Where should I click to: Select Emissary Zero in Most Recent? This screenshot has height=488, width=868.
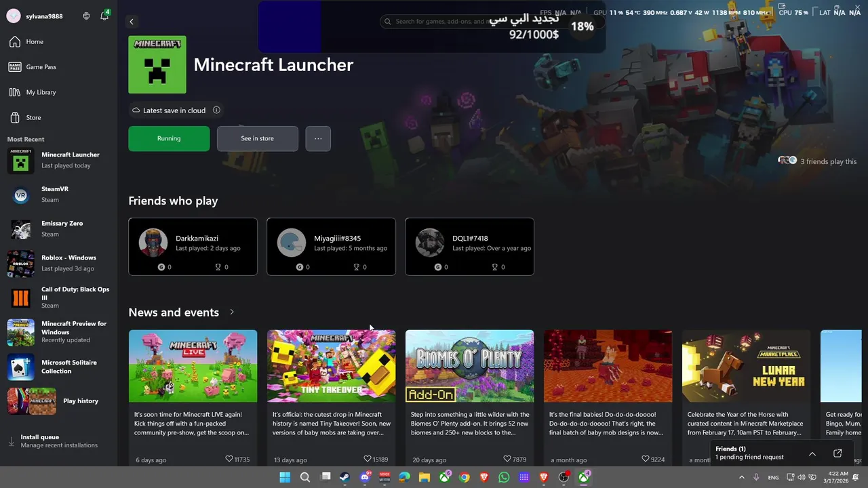point(58,228)
